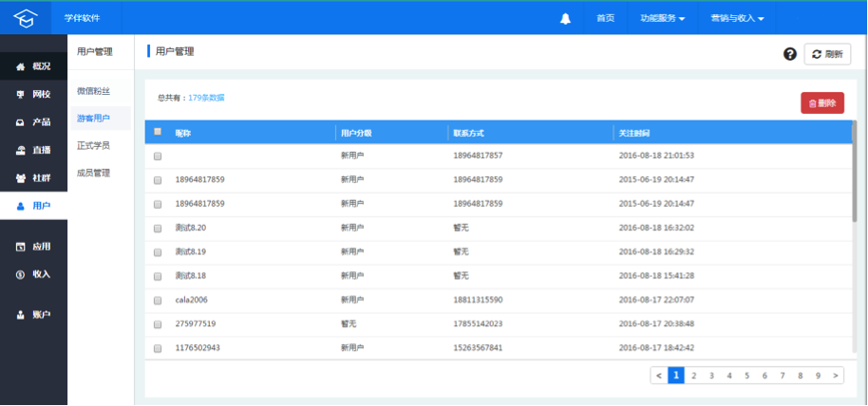Select the 1176502943 row checkbox

pyautogui.click(x=158, y=348)
